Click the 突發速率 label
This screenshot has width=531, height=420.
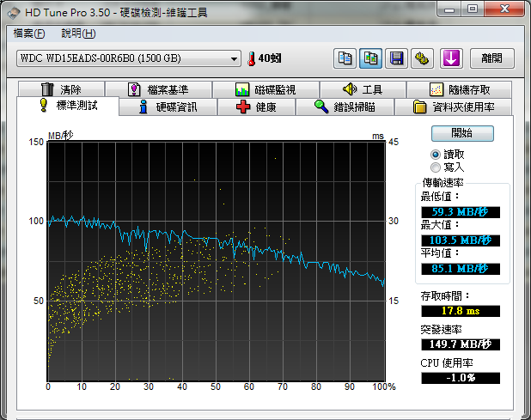[442, 329]
